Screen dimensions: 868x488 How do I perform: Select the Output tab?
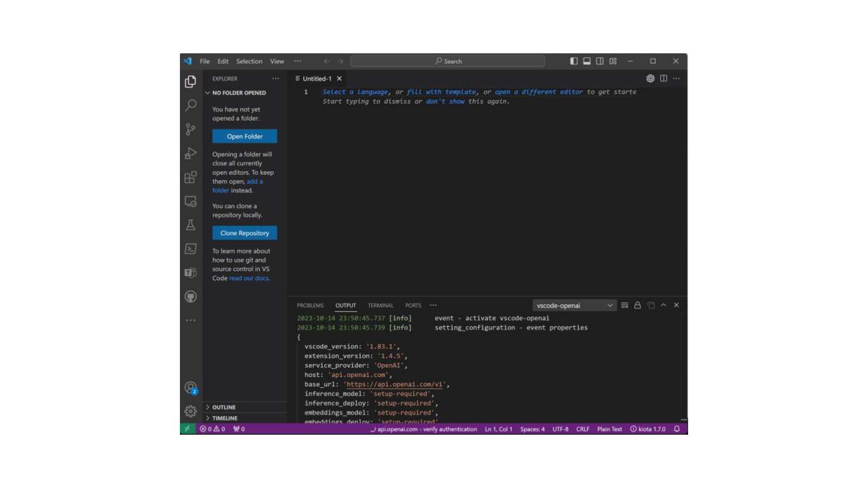[x=345, y=305]
